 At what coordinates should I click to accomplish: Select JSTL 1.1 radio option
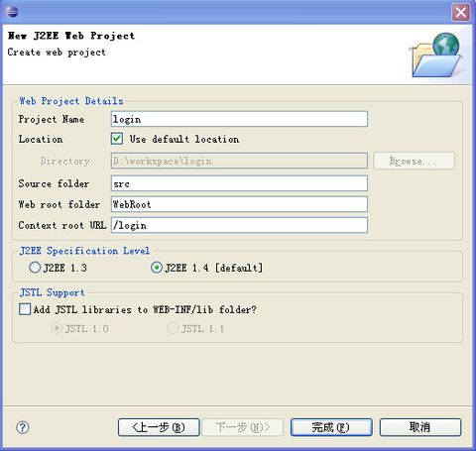pos(173,328)
